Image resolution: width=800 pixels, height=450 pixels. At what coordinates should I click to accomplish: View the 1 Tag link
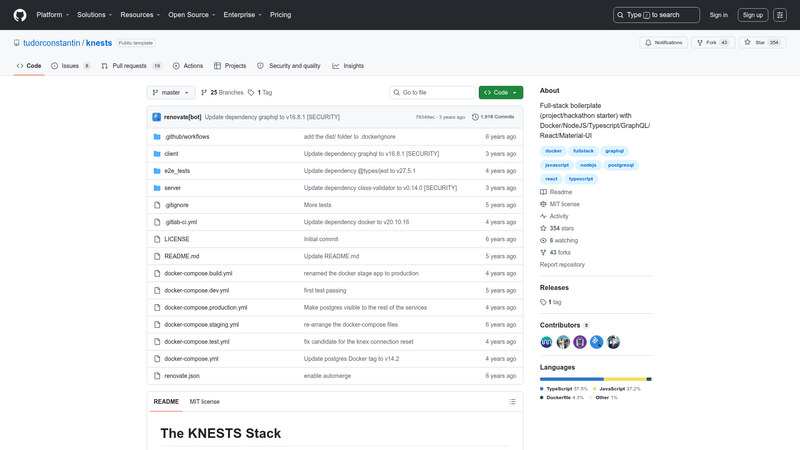(x=260, y=92)
